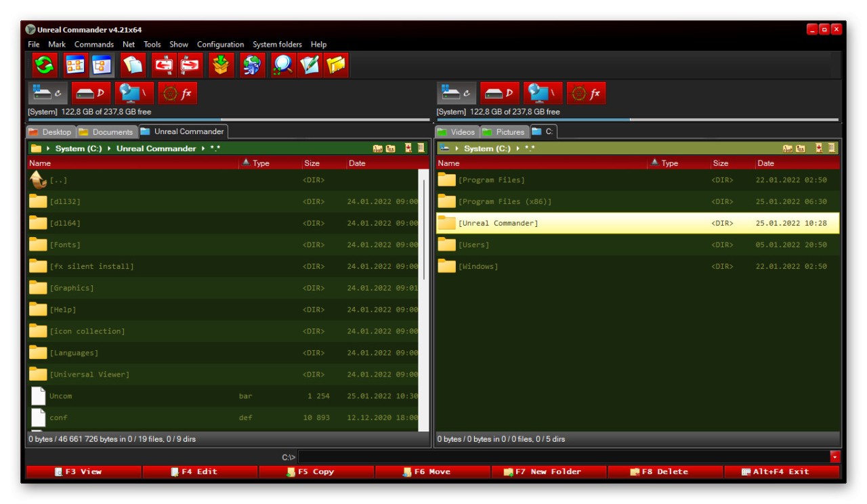
Task: Open the fx ship-wheel drive in the right panel
Action: (x=586, y=93)
